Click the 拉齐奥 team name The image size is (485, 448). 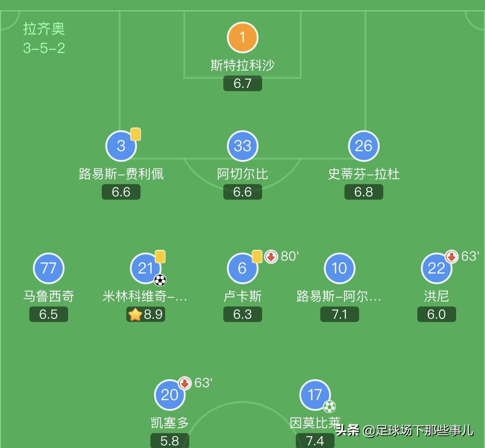[44, 29]
